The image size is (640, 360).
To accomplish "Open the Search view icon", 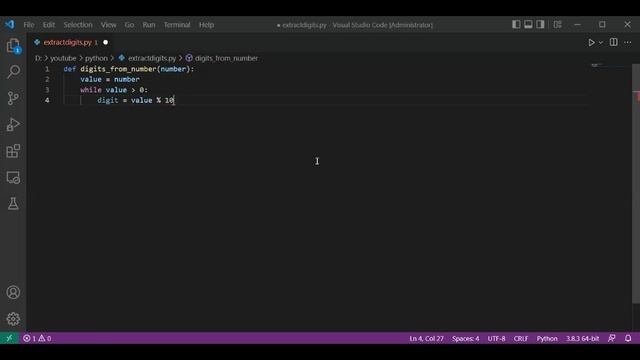I will coord(13,72).
